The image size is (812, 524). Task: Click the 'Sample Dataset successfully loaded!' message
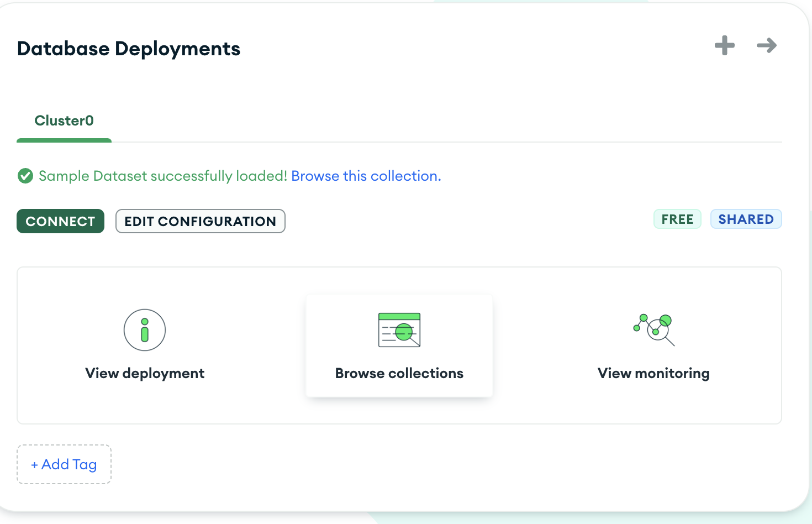tap(163, 176)
